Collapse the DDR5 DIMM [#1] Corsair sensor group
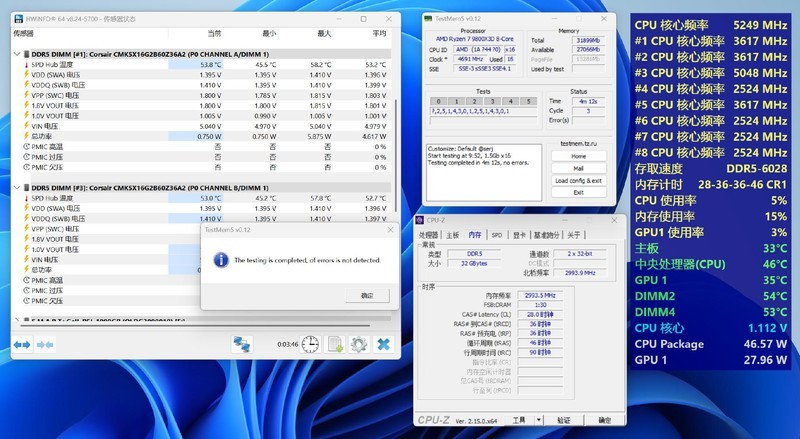Viewport: 800px width, 439px height. pyautogui.click(x=15, y=53)
